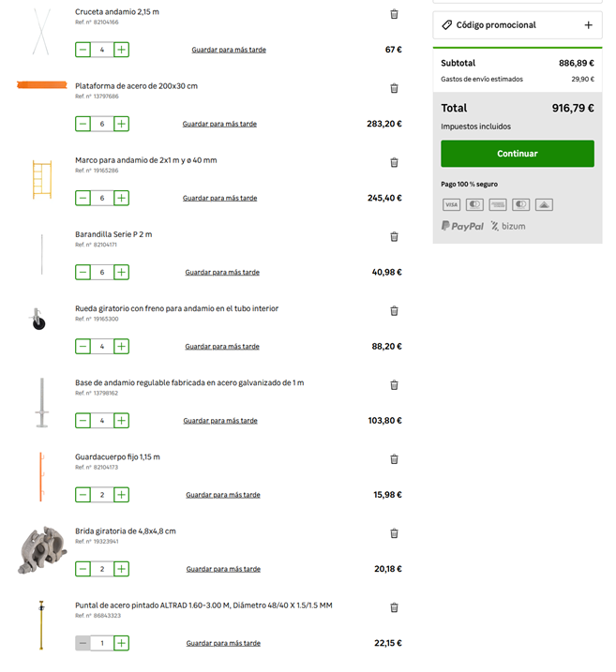Viewport: 616px width, 672px height.
Task: Delete the Puntal de acero pintado ALTRAD item
Action: pos(394,607)
